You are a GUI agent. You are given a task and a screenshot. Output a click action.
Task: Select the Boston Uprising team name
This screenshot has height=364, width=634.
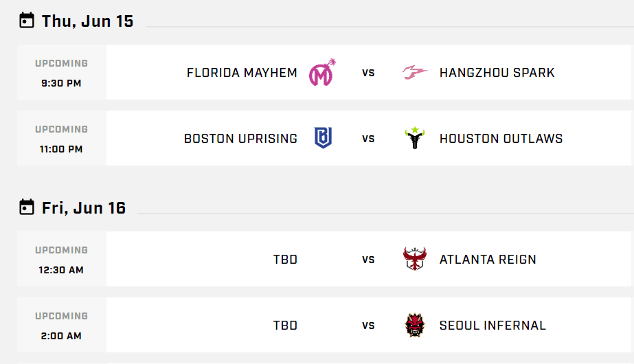pos(240,139)
